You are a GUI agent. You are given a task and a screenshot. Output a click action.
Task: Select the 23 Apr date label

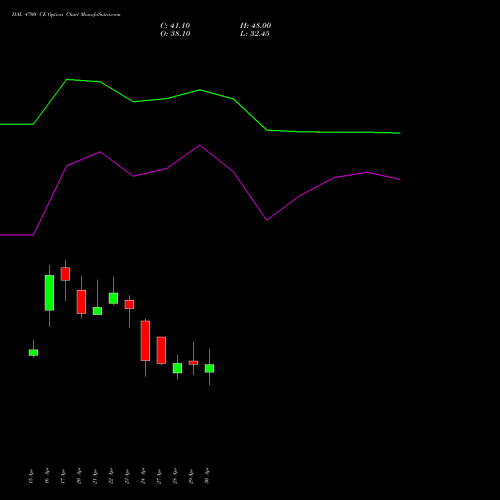pyautogui.click(x=127, y=476)
